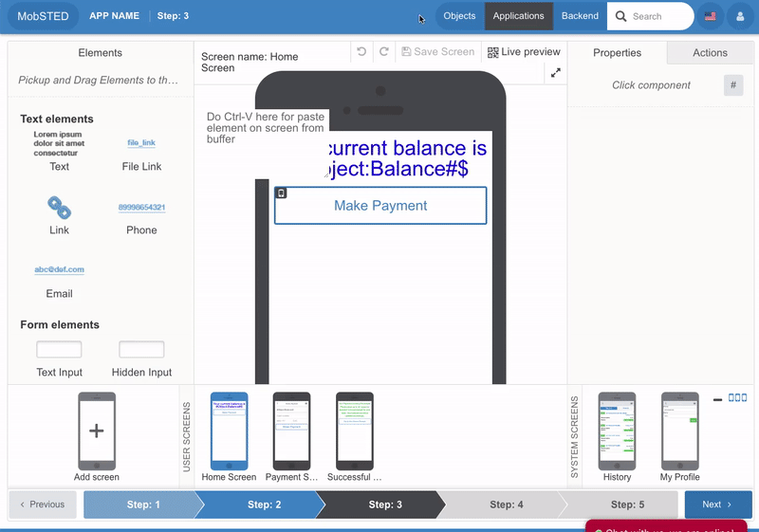Click the redo arrow icon
Viewport: 759px width, 532px height.
(384, 51)
